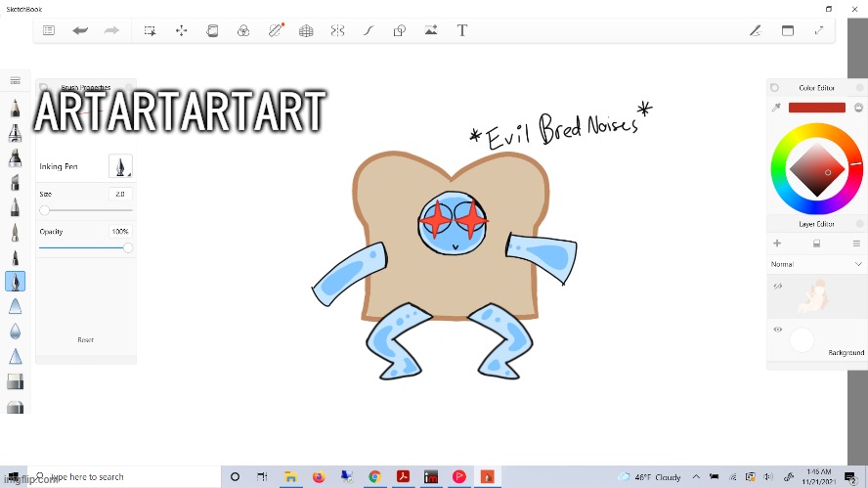Open the notification center icon

point(850,477)
